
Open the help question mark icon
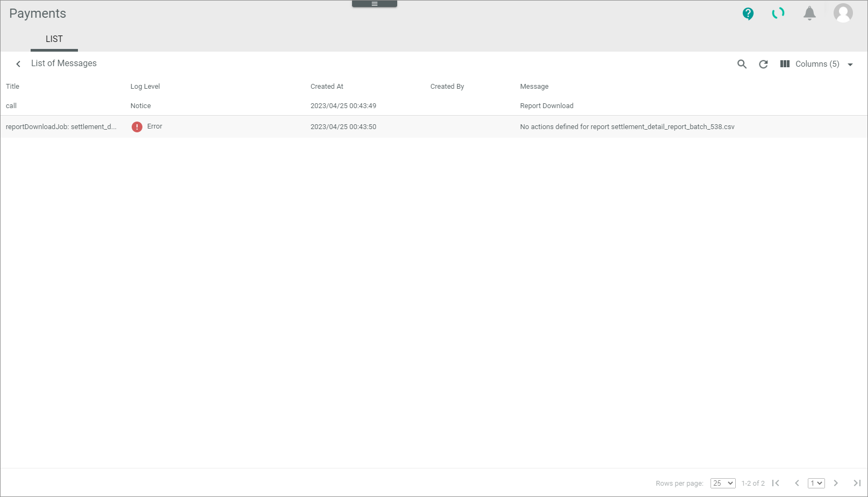point(748,13)
